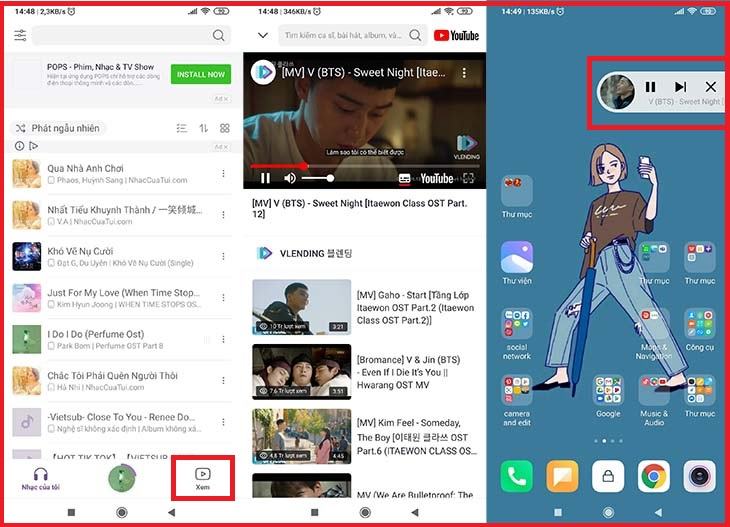730x527 pixels.
Task: Seek on red video progress bar
Action: pyautogui.click(x=365, y=166)
